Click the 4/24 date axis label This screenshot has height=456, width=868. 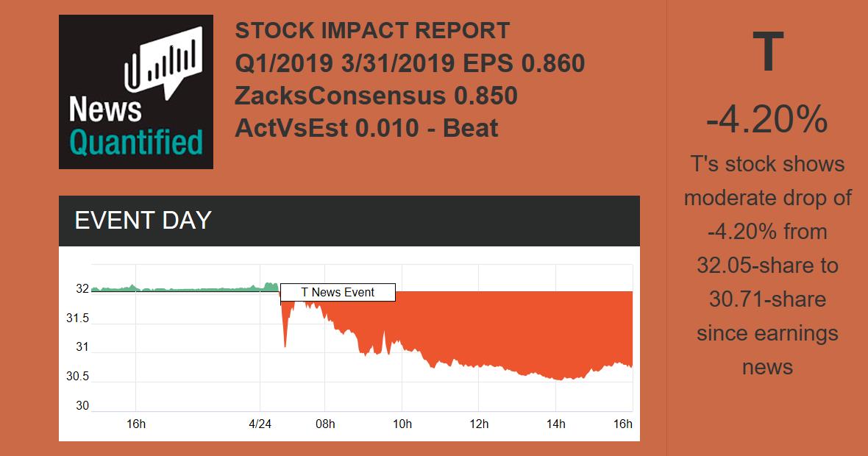[x=260, y=424]
